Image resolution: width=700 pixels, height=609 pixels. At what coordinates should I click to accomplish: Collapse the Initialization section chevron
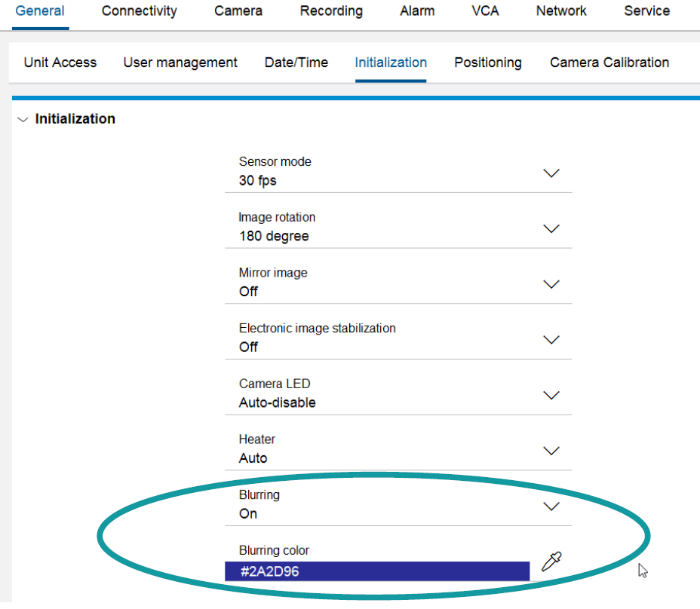click(23, 119)
